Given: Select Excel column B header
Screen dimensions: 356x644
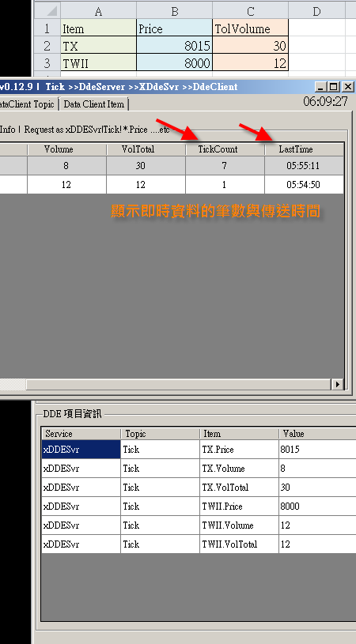Looking at the screenshot, I should [174, 12].
